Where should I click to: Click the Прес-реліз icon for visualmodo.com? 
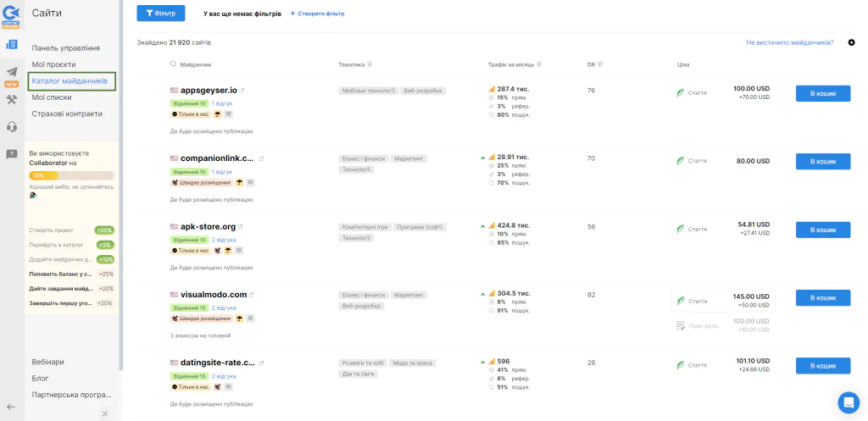click(x=681, y=325)
